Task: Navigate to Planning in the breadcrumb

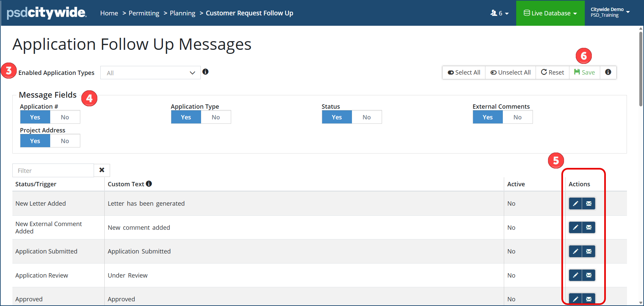Action: (182, 13)
